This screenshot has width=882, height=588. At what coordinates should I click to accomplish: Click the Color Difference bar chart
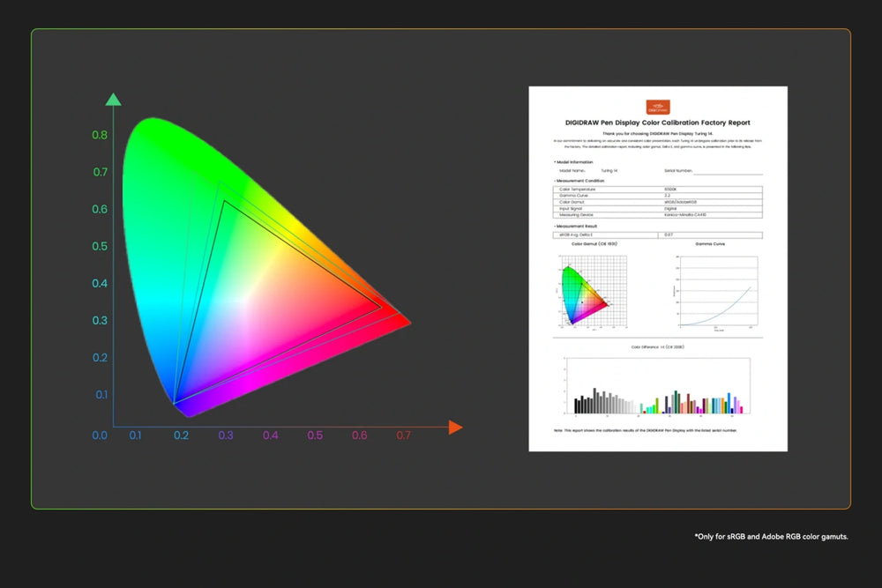click(x=658, y=387)
